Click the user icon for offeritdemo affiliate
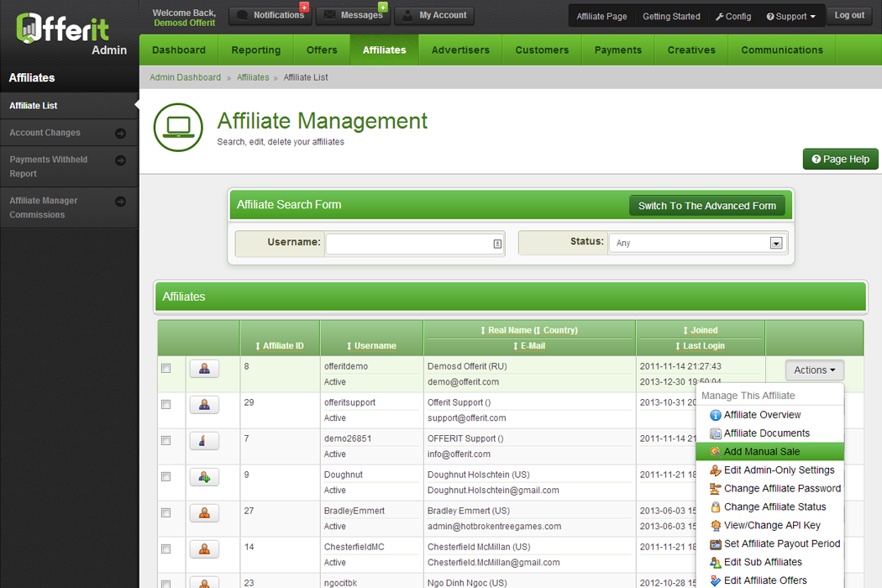Viewport: 882px width, 588px height. [204, 369]
